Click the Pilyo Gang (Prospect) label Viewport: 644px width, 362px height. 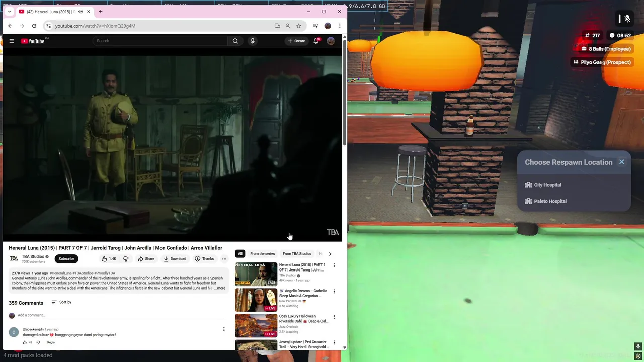602,62
